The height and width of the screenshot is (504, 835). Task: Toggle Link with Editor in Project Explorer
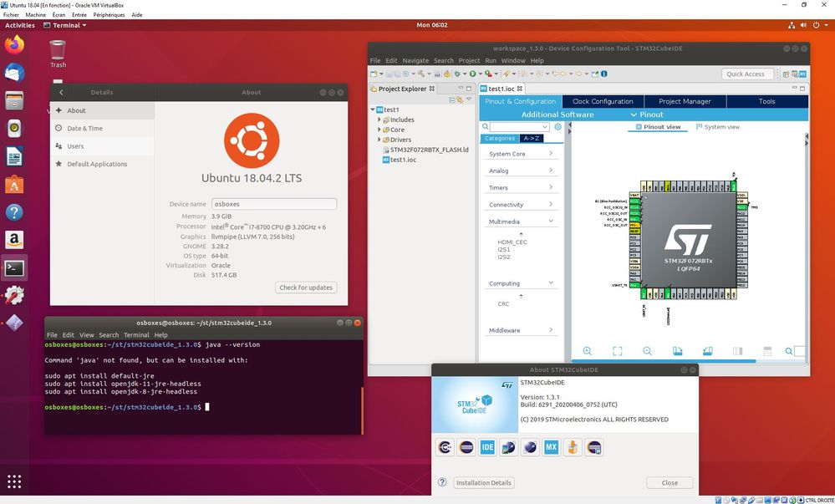coord(460,99)
